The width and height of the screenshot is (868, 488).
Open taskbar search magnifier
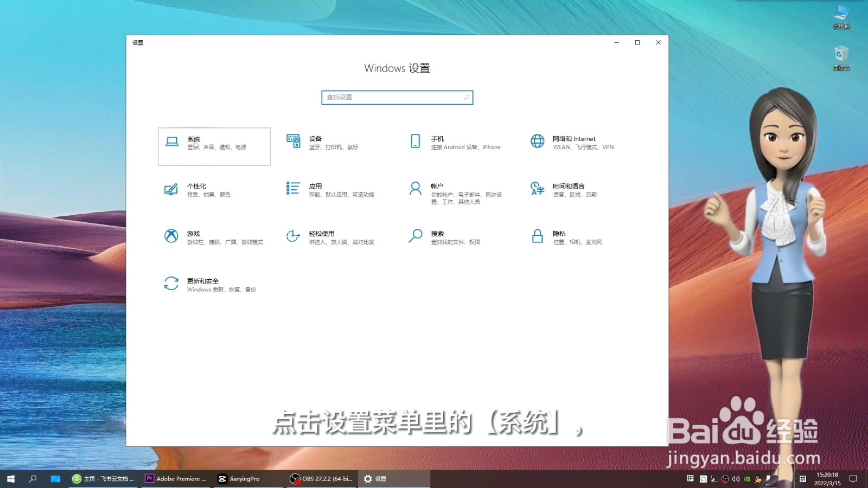tap(33, 479)
